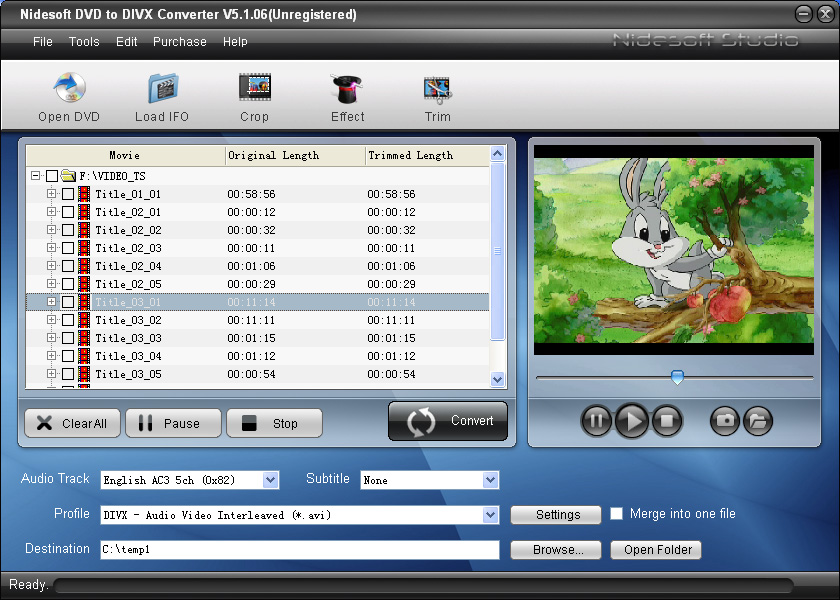
Task: Click the movie list scrollbar thumb
Action: pyautogui.click(x=498, y=251)
